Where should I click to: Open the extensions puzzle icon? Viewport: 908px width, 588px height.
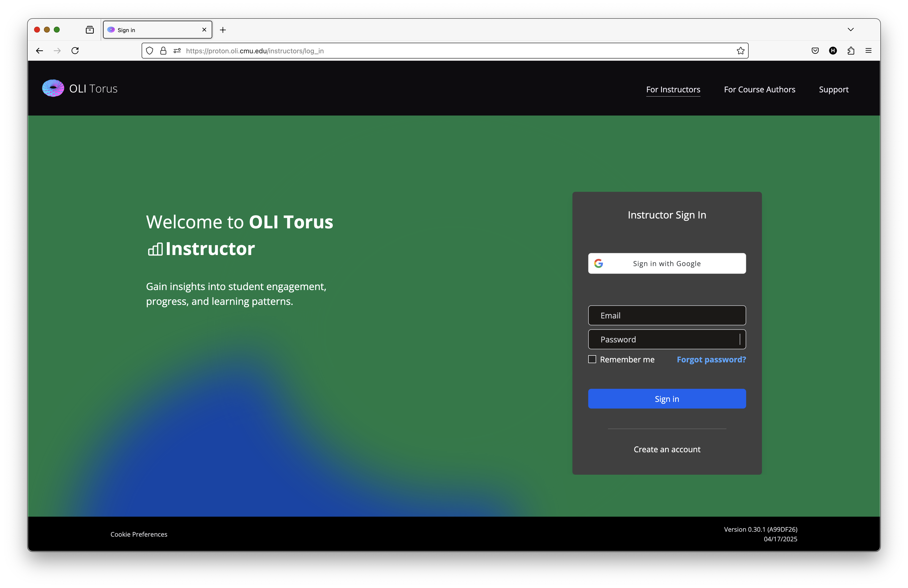point(851,51)
